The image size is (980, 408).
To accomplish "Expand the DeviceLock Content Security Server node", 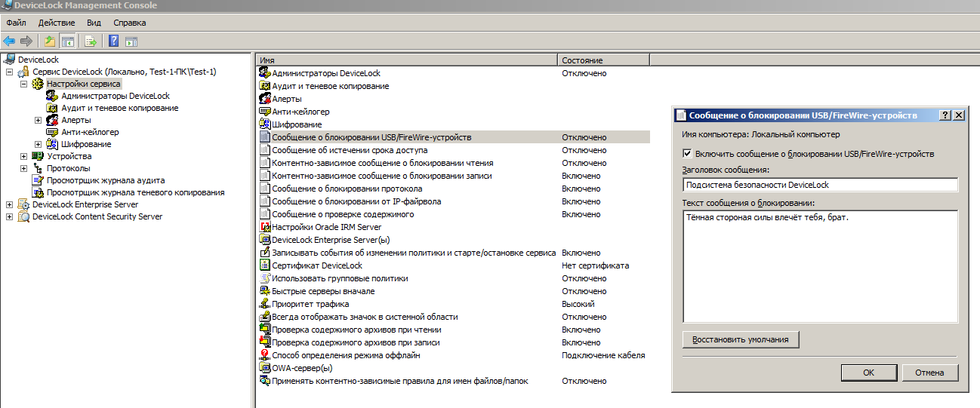I will 9,216.
